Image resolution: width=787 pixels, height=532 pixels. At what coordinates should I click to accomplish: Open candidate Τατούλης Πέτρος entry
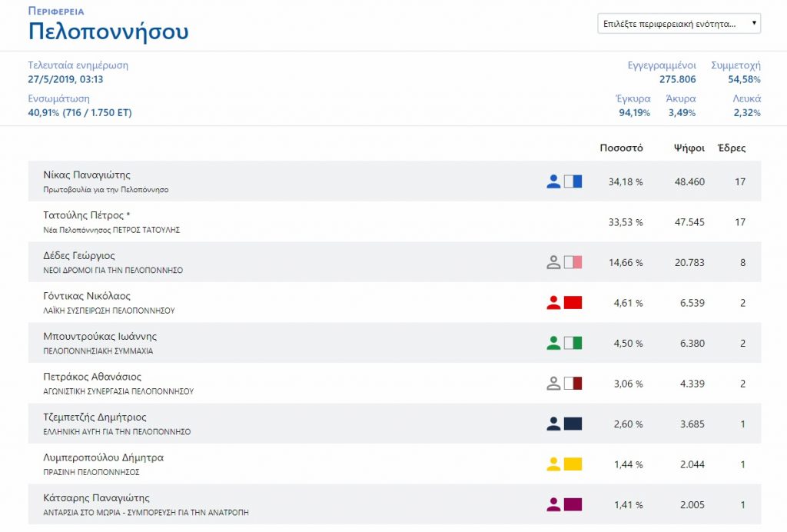pos(86,215)
